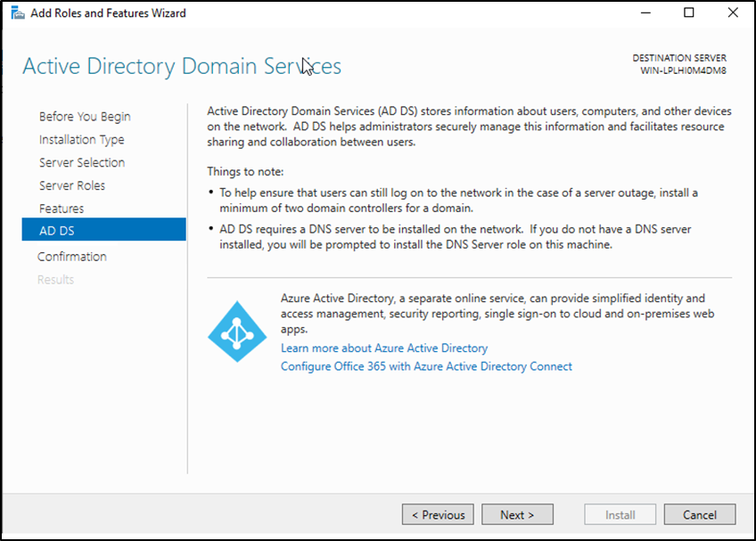Follow the Configure Office 365 with Azure AD Connect link
The height and width of the screenshot is (541, 756).
click(426, 366)
